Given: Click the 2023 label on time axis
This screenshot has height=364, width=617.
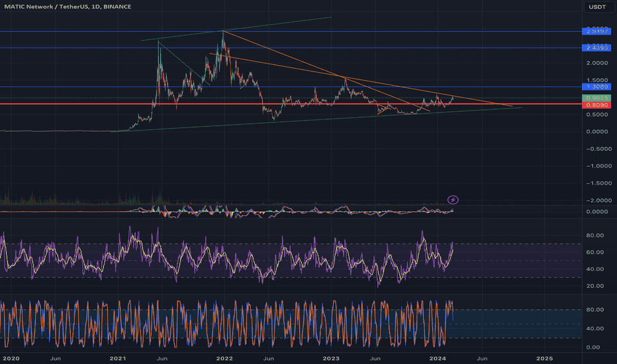Looking at the screenshot, I should tap(331, 359).
